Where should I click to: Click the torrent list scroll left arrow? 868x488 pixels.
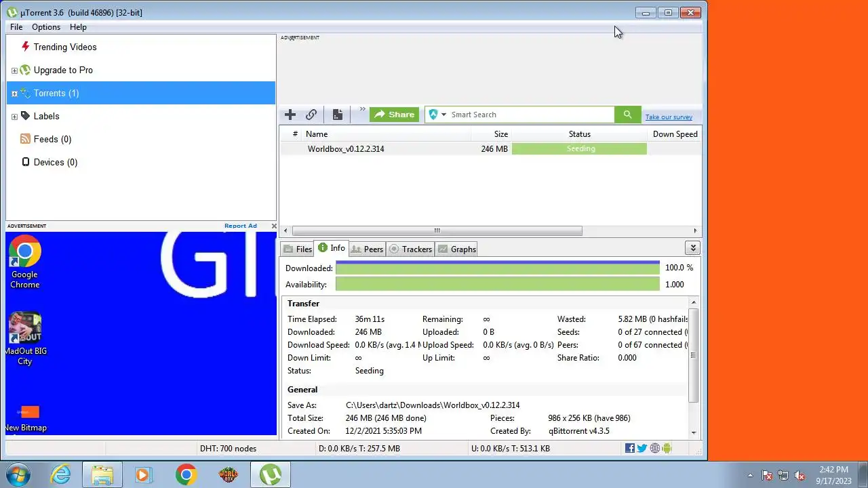point(285,230)
